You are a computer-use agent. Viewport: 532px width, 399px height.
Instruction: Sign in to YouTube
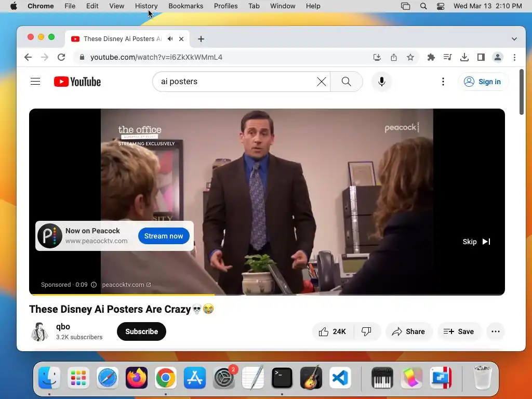[484, 82]
